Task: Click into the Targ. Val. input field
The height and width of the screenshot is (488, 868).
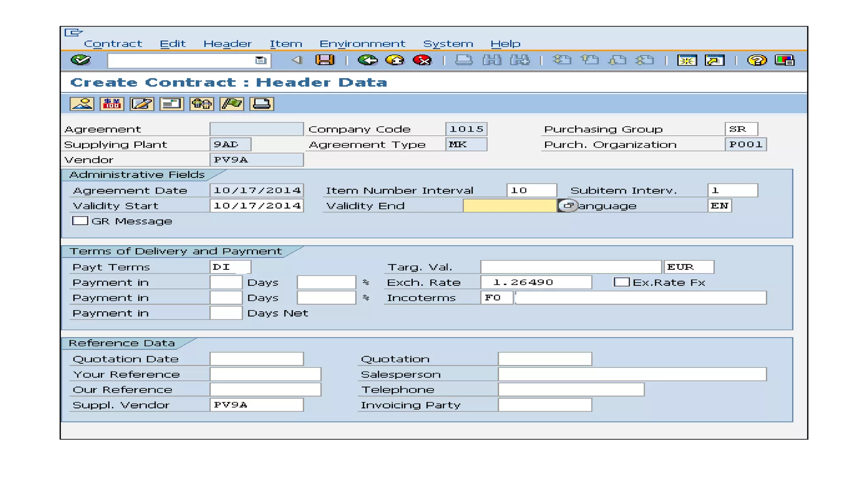Action: 570,267
